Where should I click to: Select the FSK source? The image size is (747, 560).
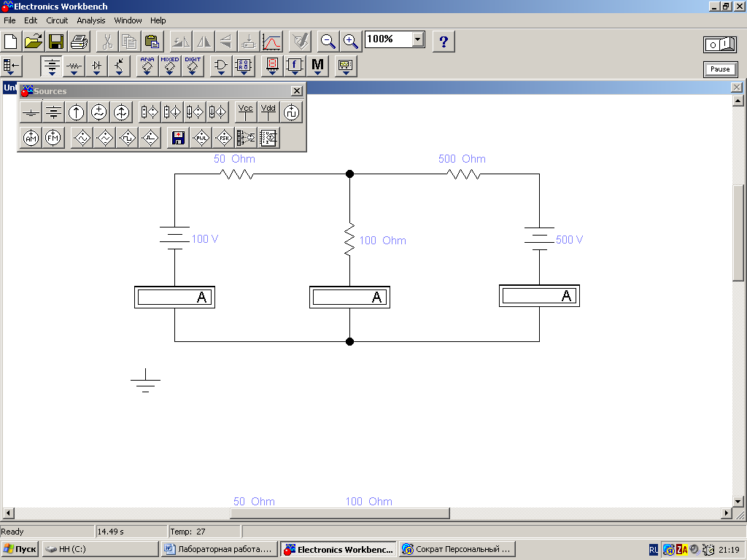[224, 138]
